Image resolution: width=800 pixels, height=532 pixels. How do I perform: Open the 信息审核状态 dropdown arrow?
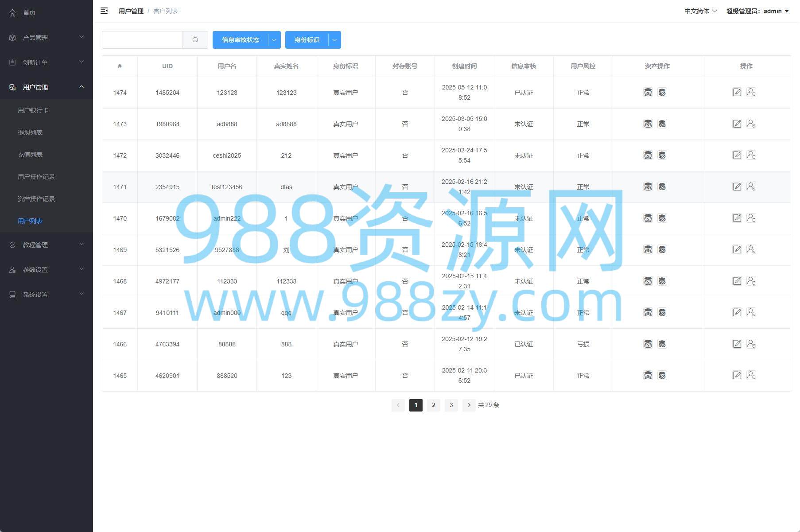click(274, 40)
